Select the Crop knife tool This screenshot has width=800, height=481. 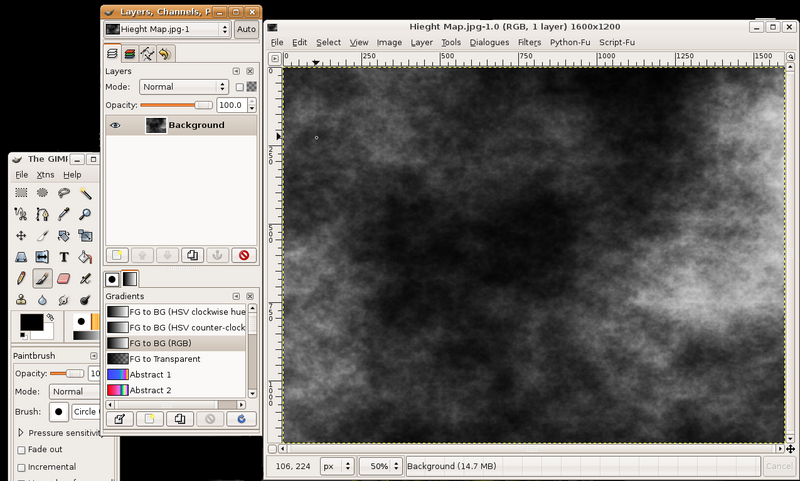tap(42, 236)
